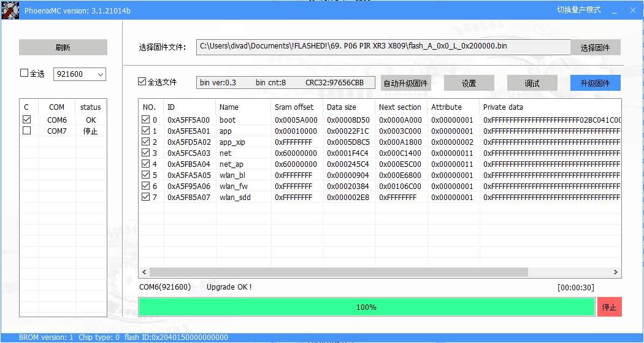644x343 pixels.
Task: Click the 自动升级固件 auto upgrade button
Action: [x=406, y=83]
